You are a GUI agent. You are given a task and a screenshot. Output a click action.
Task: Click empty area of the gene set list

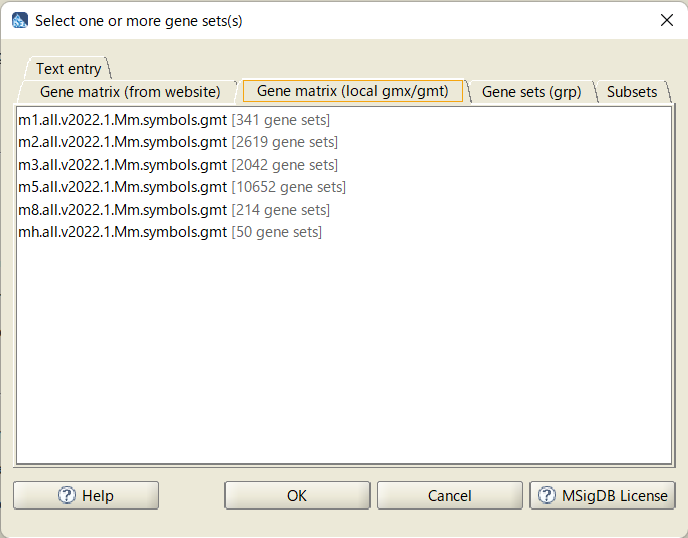pos(344,351)
